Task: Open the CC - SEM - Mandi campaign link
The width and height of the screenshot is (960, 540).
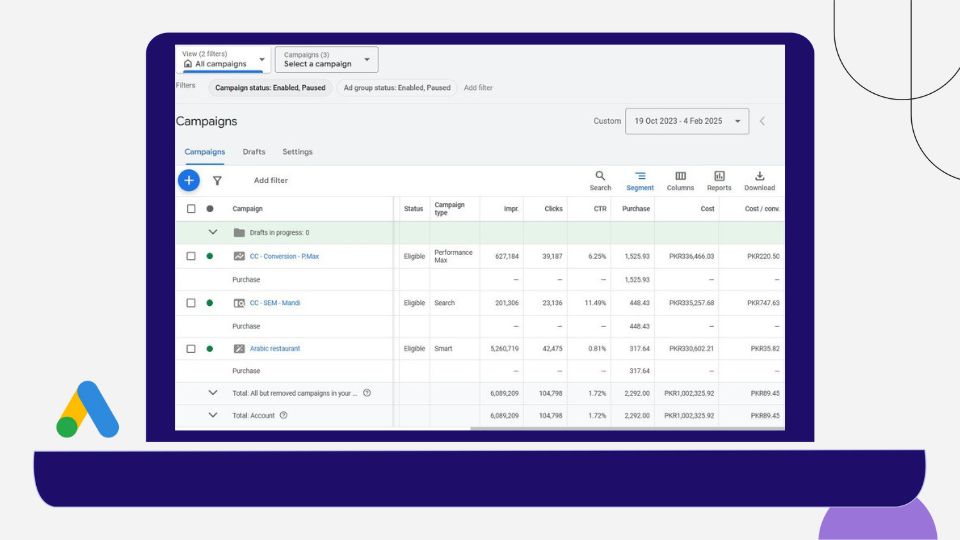Action: click(274, 302)
